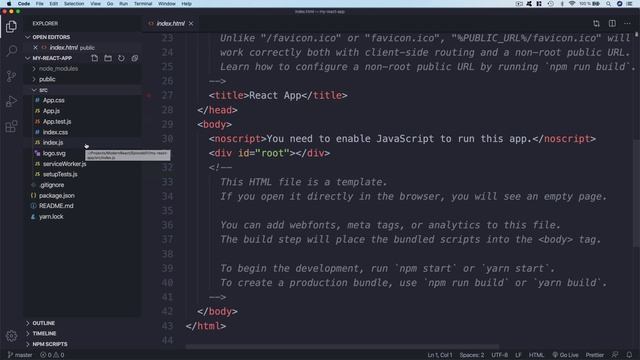Open the Extensions view
The height and width of the screenshot is (360, 640).
11,126
